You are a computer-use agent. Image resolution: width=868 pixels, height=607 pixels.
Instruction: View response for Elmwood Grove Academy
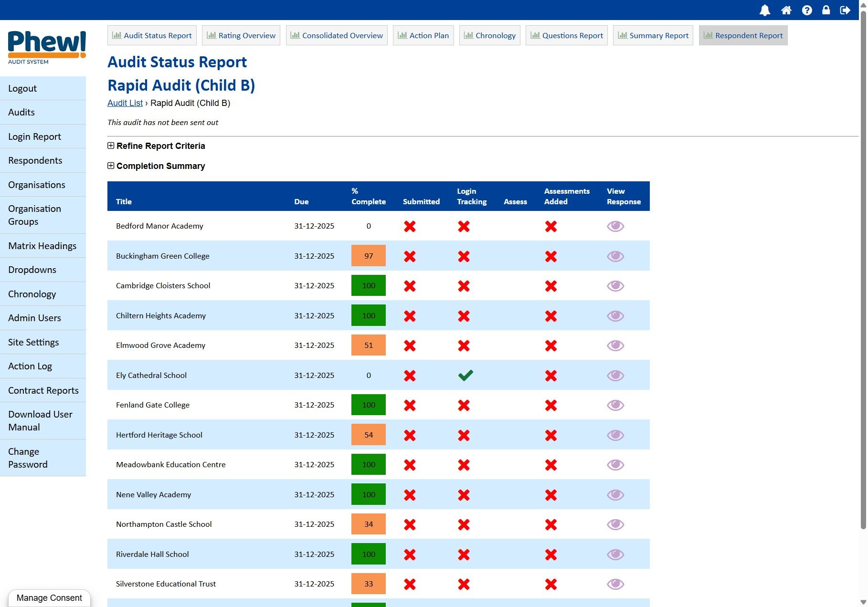click(615, 345)
